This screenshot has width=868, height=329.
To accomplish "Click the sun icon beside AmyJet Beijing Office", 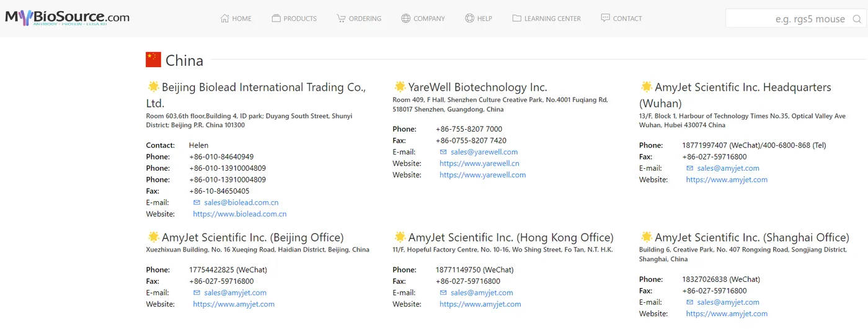I will click(153, 237).
